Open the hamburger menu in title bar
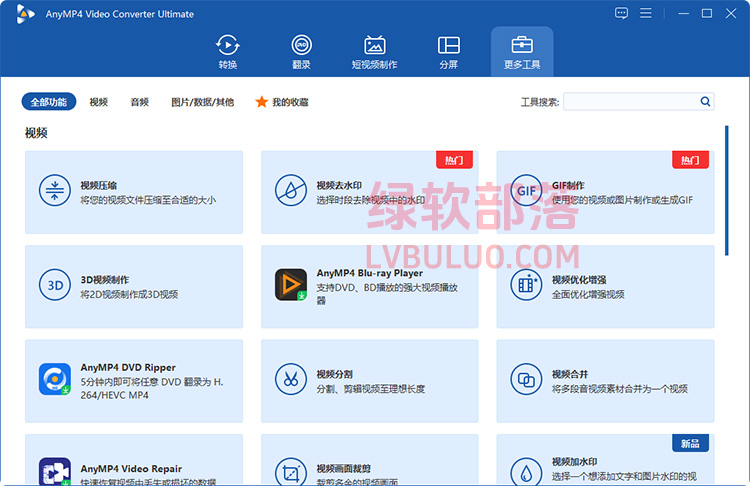Viewport: 750px width, 486px height. pyautogui.click(x=646, y=13)
